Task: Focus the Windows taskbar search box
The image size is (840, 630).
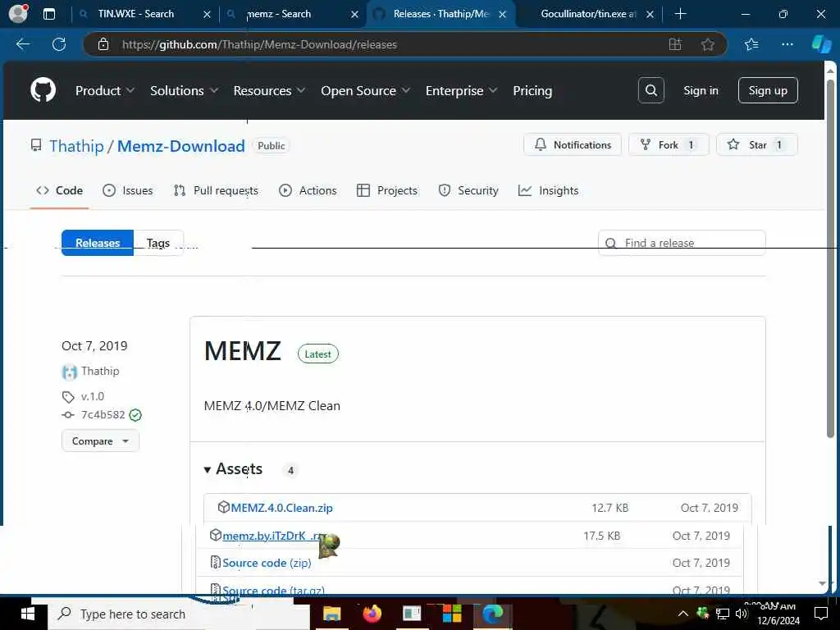Action: (x=179, y=614)
